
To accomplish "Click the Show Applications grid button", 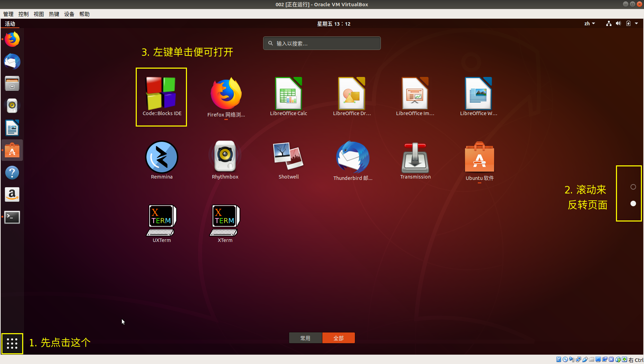I will (x=12, y=344).
